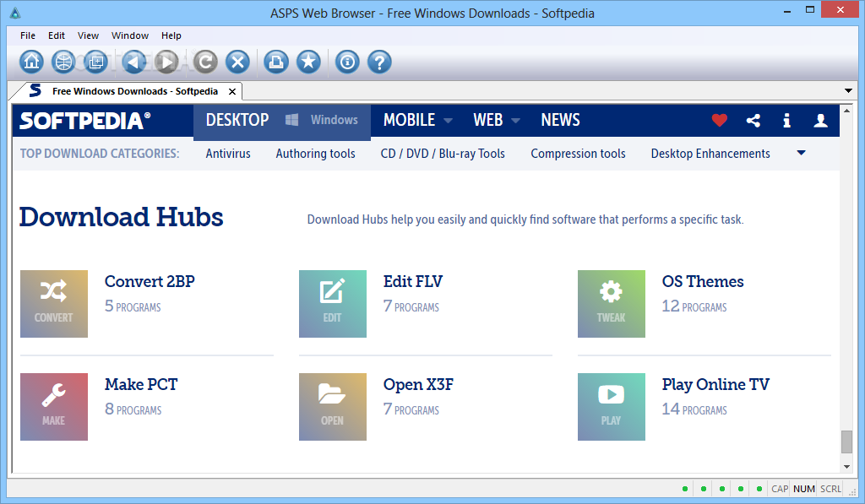
Task: Click the Windows platform label
Action: pos(334,120)
